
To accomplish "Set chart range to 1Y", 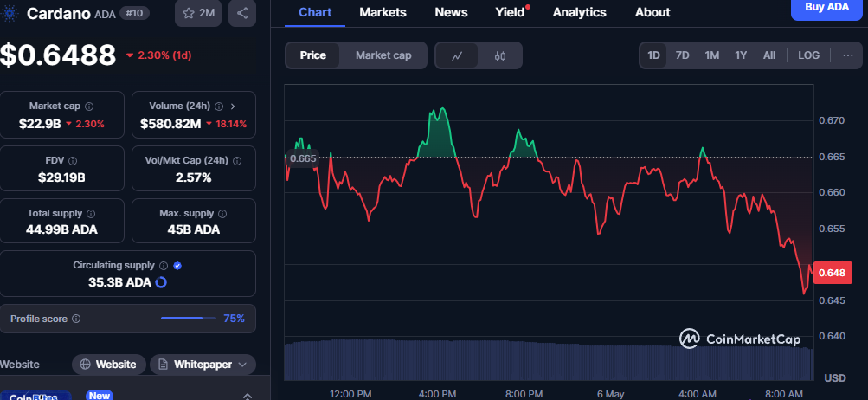I will click(x=741, y=55).
